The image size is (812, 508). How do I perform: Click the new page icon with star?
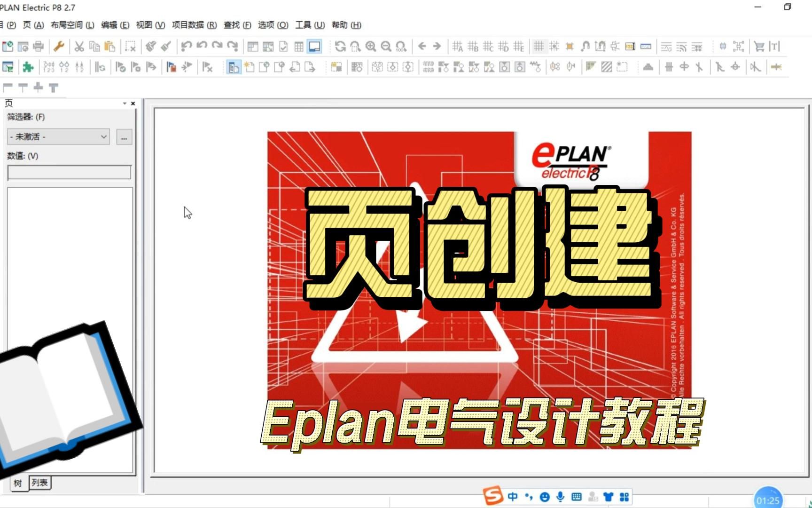249,67
